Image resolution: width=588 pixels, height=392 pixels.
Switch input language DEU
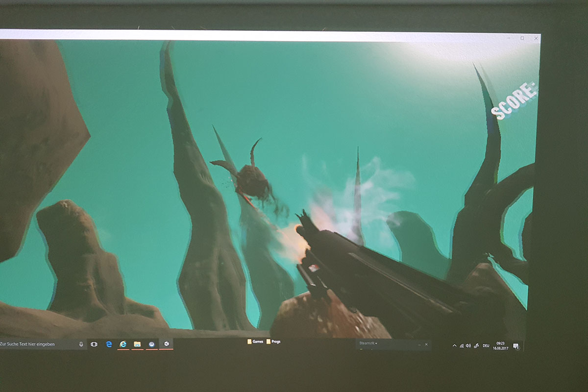pos(486,346)
